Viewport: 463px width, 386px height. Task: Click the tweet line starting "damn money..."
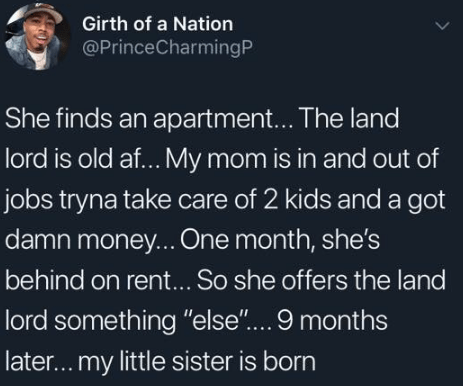tap(193, 240)
